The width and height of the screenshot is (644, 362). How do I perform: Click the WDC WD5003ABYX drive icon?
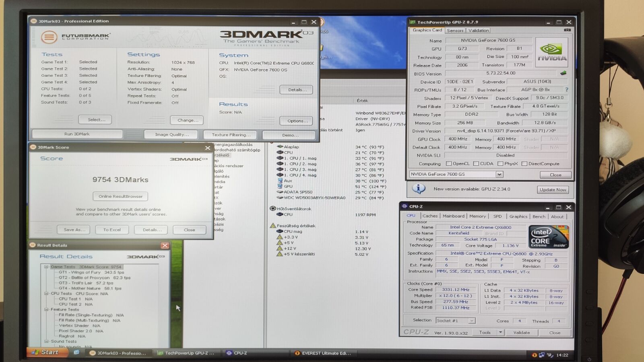coord(280,197)
